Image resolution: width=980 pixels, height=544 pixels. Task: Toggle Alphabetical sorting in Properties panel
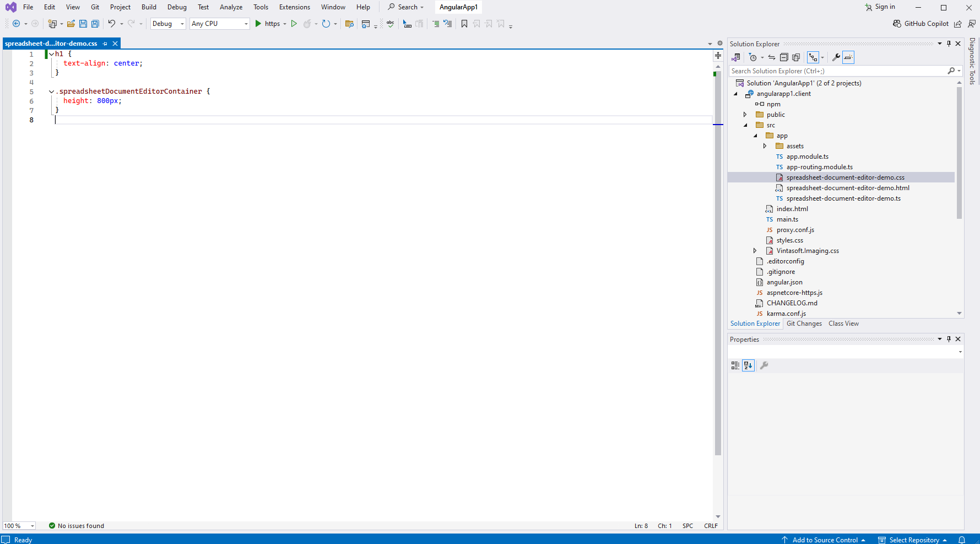[748, 365]
